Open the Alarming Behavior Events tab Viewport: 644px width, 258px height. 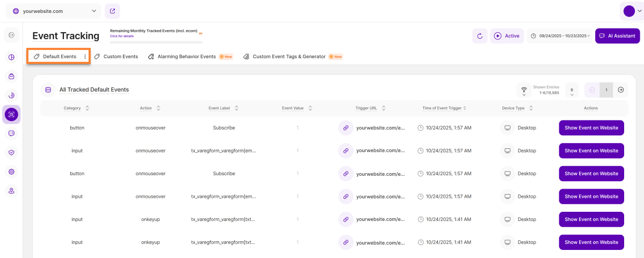coord(186,56)
